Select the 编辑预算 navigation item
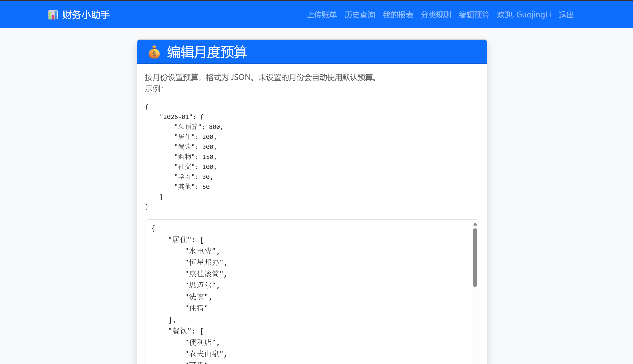Screen dimensions: 633x364 (x=474, y=15)
